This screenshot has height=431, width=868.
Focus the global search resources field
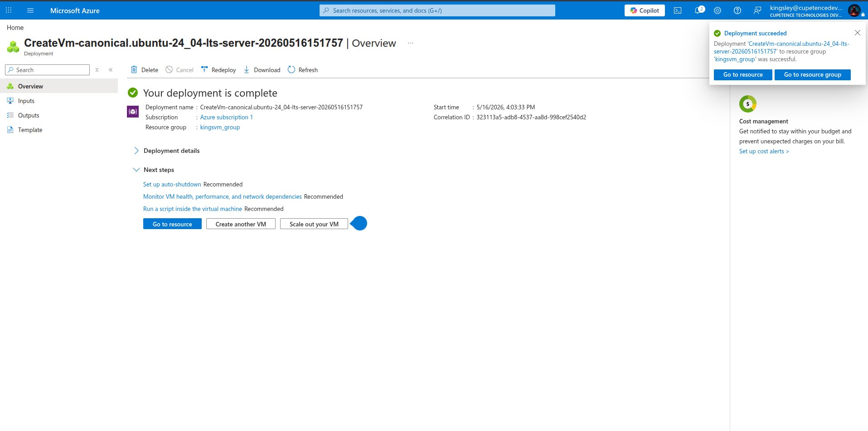437,10
